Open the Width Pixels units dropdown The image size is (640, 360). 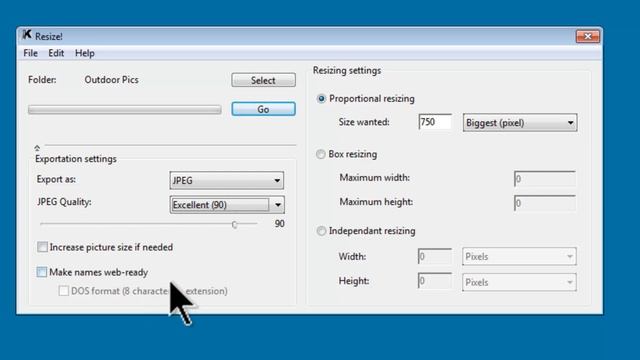(519, 257)
